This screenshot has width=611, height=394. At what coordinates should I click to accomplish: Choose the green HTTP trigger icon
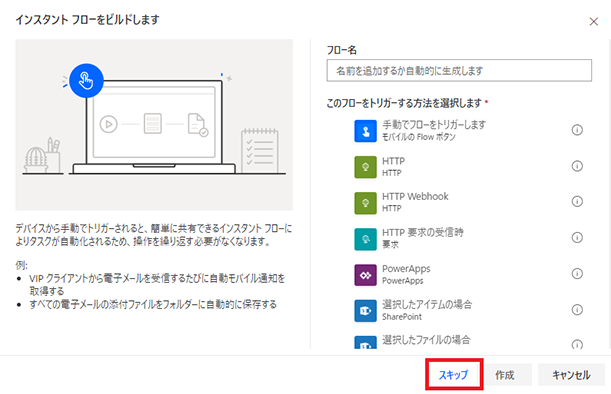tap(365, 167)
